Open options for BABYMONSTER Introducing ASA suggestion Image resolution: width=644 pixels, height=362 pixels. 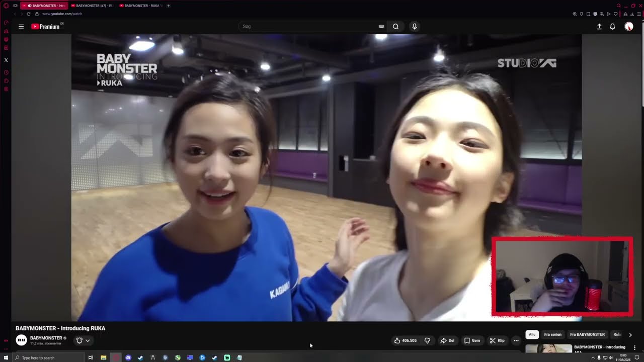[634, 347]
